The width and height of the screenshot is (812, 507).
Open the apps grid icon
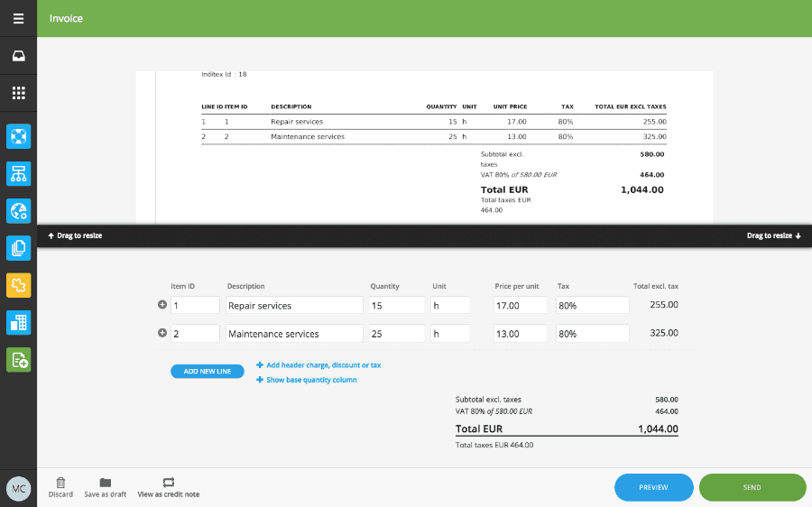pos(18,93)
